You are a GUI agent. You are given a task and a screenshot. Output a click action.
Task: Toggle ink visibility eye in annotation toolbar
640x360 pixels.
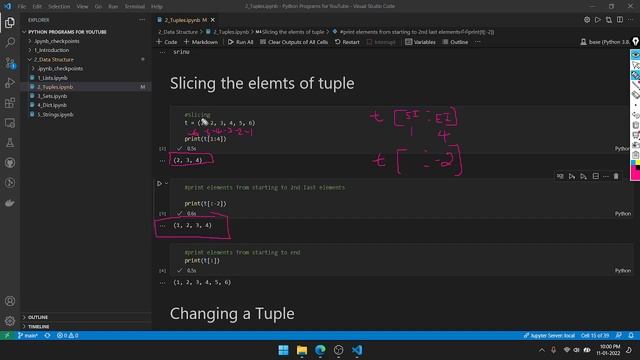tap(635, 55)
